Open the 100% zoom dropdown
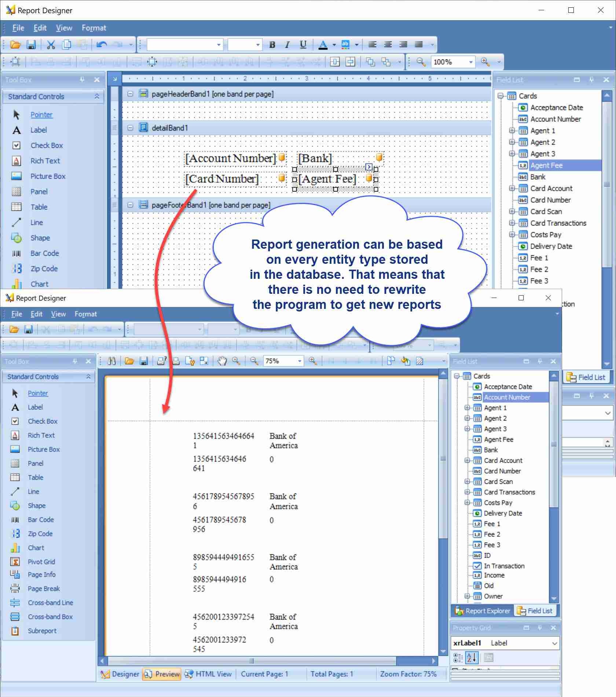 471,62
